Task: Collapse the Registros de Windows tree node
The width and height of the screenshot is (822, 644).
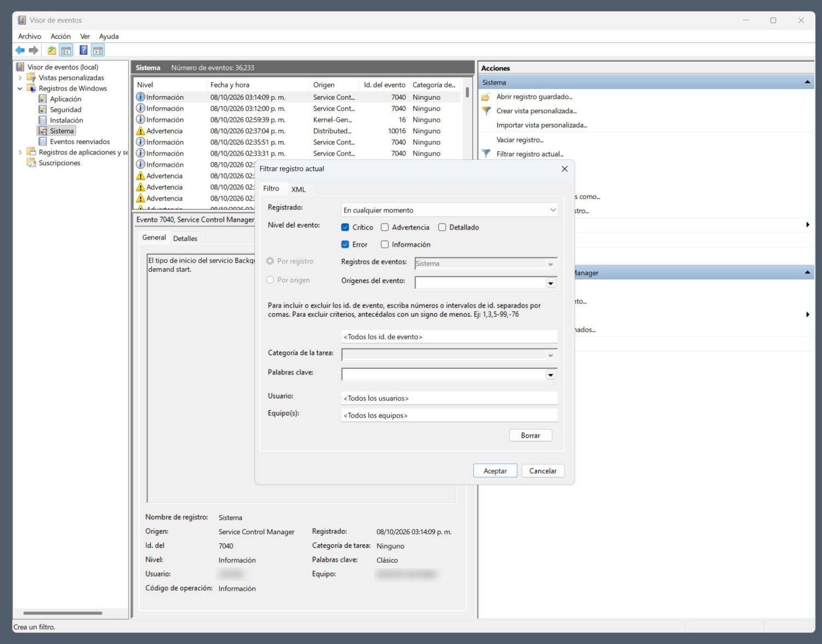Action: pos(20,88)
